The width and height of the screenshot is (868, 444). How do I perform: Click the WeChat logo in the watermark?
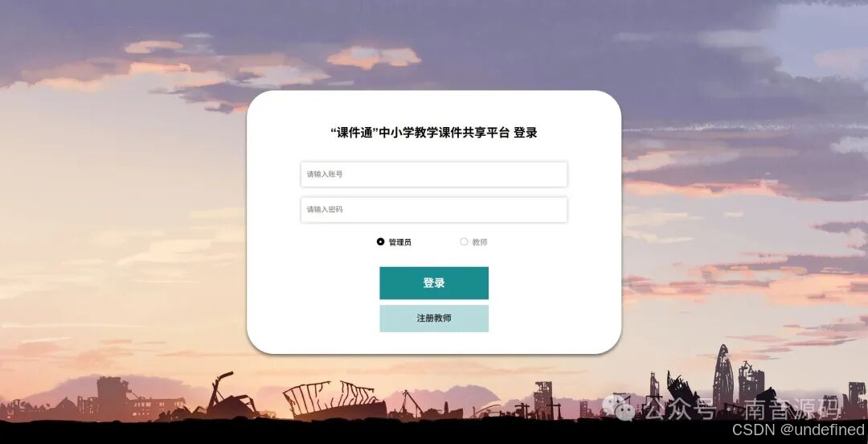pos(618,406)
